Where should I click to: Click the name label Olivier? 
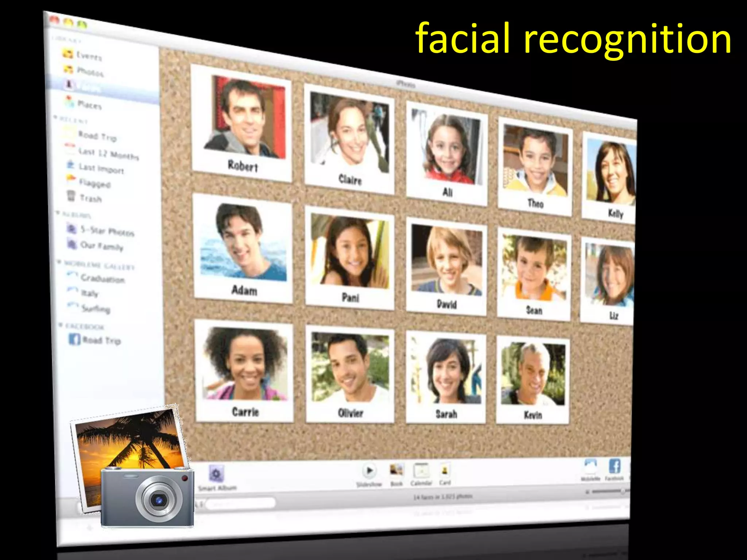click(350, 413)
